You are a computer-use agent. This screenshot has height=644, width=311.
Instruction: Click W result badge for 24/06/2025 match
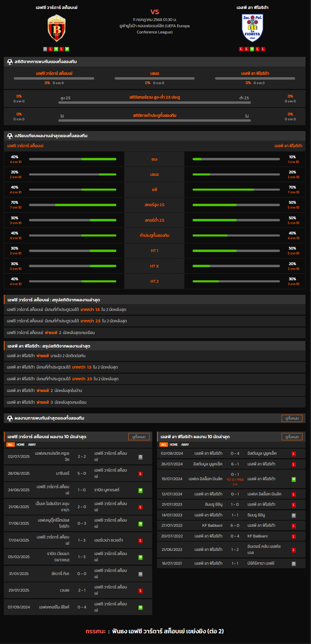tap(140, 490)
